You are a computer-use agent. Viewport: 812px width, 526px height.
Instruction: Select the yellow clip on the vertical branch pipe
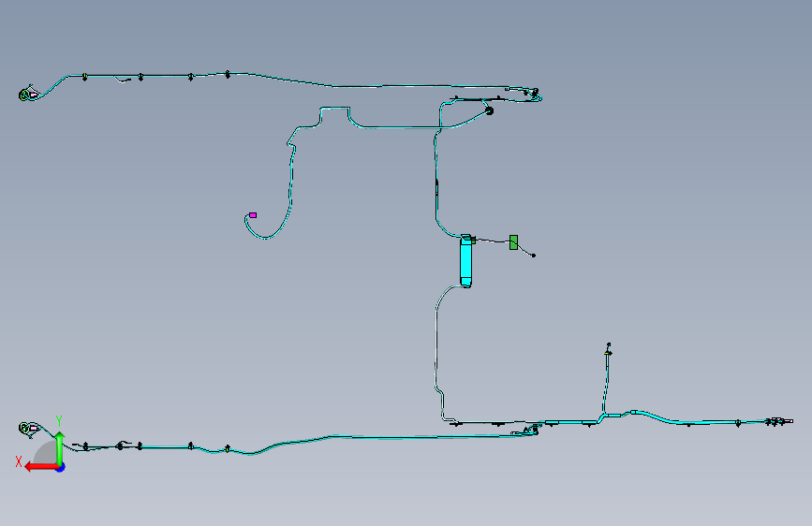click(608, 353)
